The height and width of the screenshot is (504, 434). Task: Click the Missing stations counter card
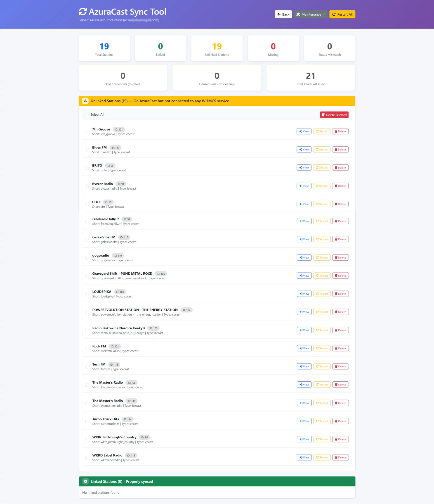coord(273,48)
